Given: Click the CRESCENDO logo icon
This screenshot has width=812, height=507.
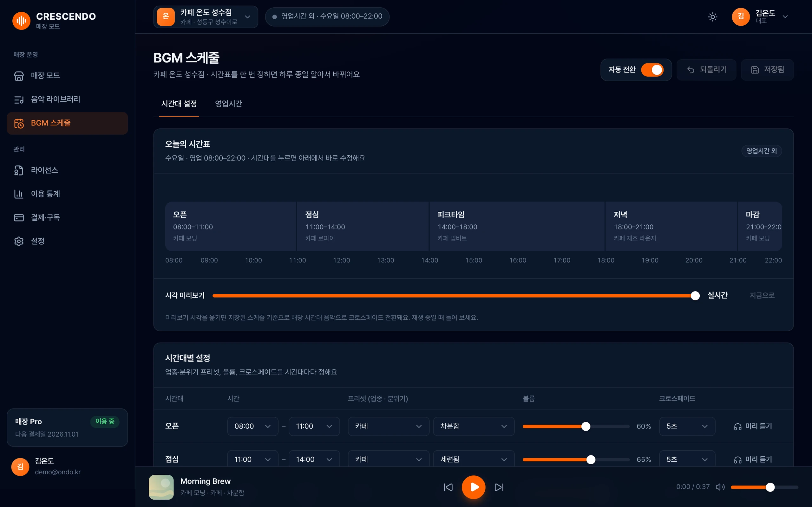Looking at the screenshot, I should pos(21,21).
